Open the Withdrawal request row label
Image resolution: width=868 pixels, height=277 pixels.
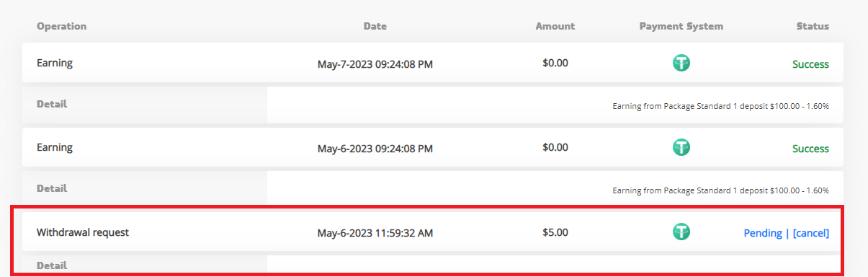(83, 232)
